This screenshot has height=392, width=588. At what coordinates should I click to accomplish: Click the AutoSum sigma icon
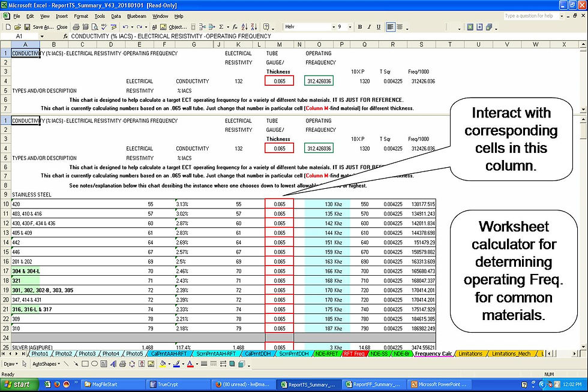tap(221, 27)
